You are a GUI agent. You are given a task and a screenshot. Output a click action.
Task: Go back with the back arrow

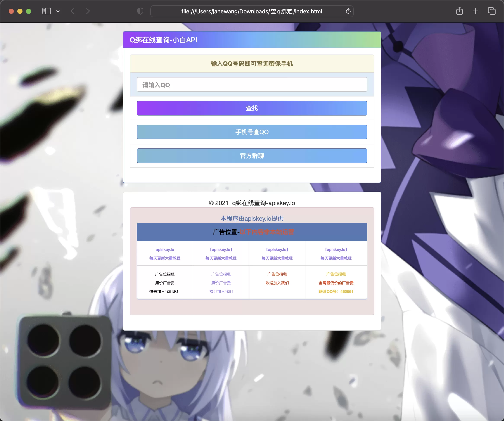click(73, 11)
